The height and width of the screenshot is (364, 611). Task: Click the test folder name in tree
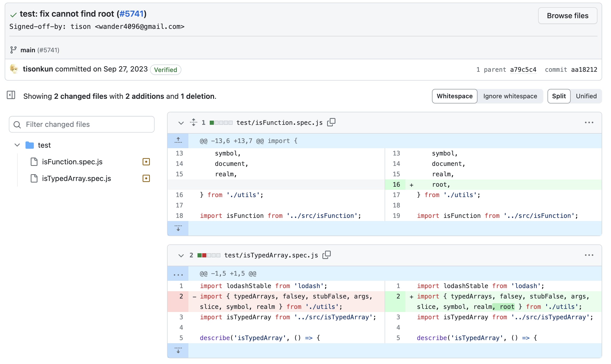44,145
